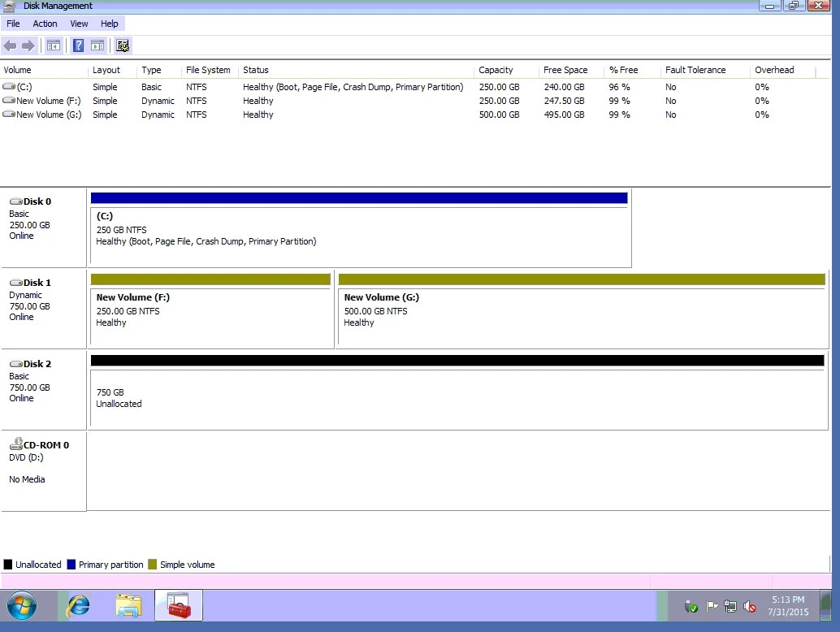Open Windows Explorer folder icon in taskbar

pyautogui.click(x=128, y=605)
